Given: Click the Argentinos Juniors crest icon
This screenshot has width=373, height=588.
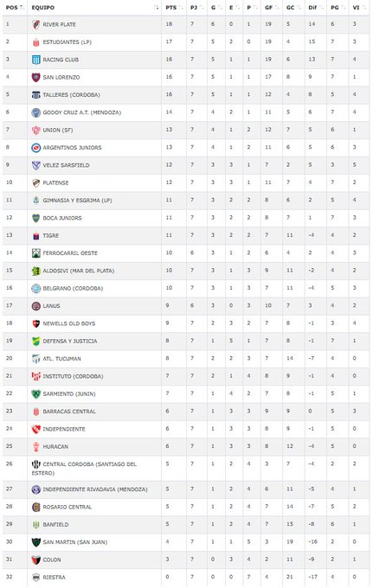Looking at the screenshot, I should 36,148.
